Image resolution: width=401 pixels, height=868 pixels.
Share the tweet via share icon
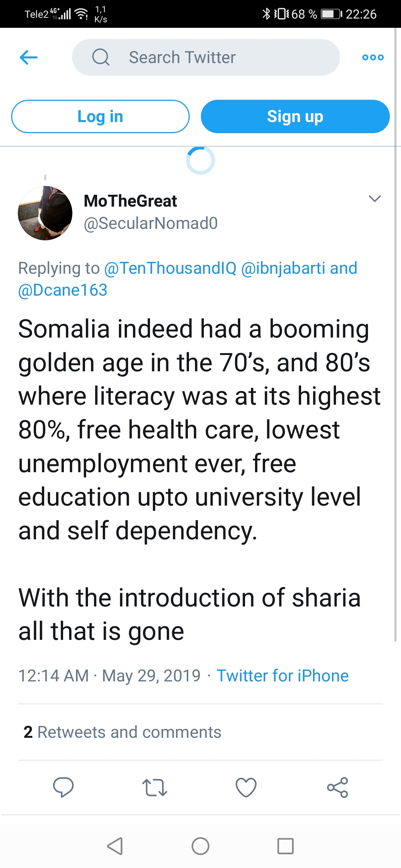coord(338,787)
